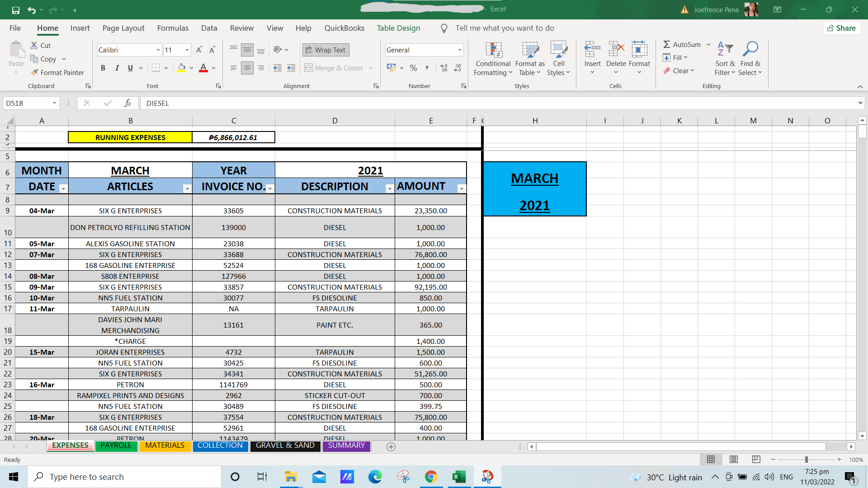The image size is (868, 488).
Task: Click the zoom slider handle
Action: point(806,460)
